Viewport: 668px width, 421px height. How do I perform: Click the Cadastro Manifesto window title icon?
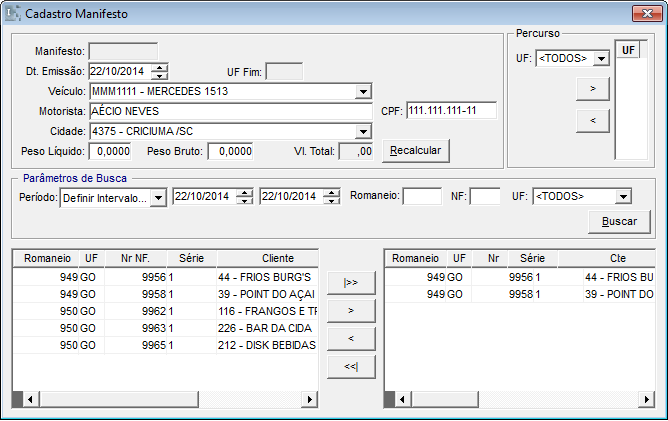[x=15, y=15]
